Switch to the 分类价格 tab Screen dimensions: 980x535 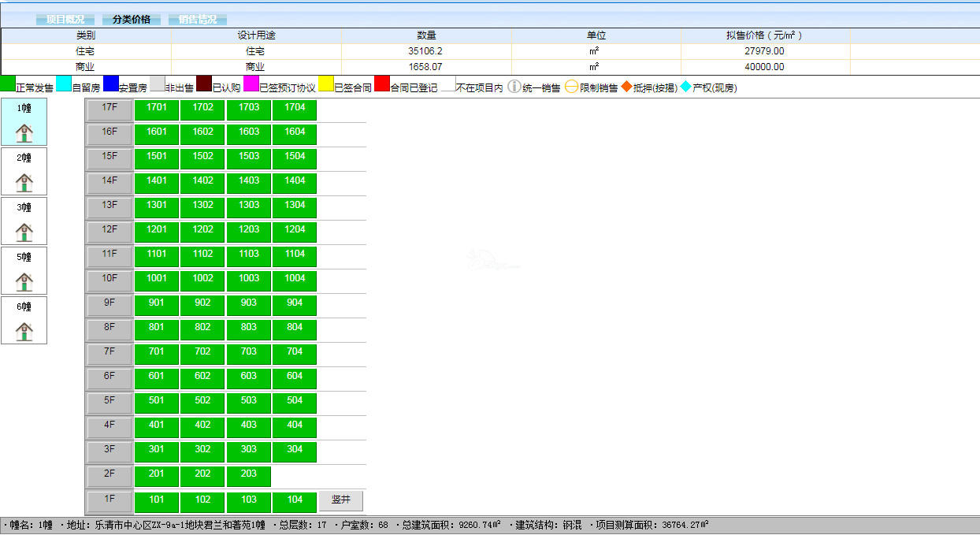click(132, 19)
